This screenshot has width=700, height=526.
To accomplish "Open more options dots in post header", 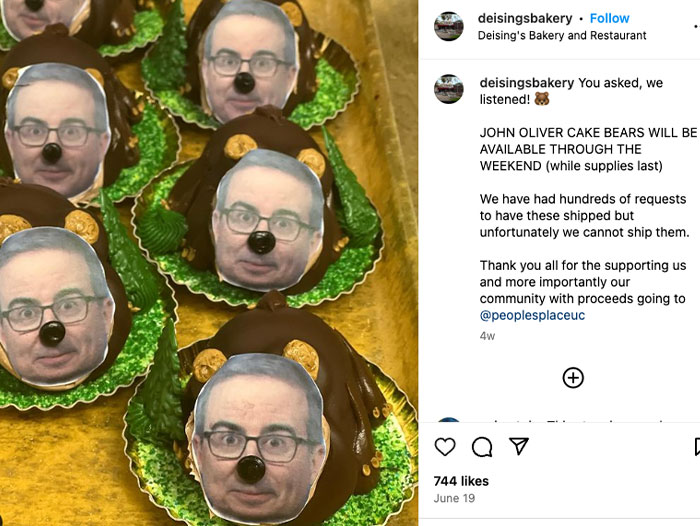I will pyautogui.click(x=696, y=26).
